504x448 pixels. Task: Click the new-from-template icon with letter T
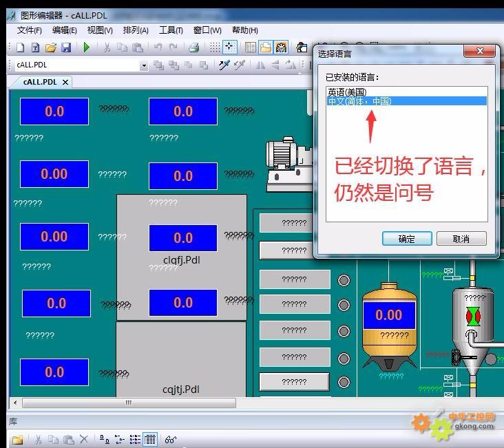[x=35, y=47]
